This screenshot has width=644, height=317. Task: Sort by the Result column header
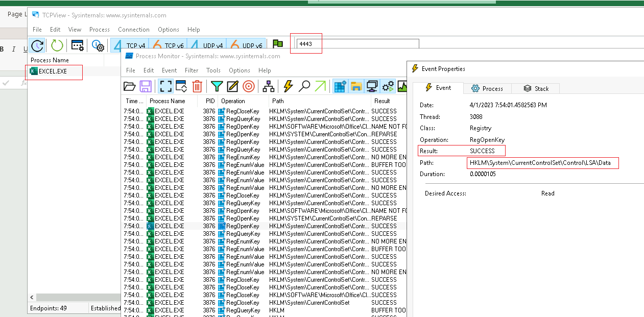coord(389,101)
